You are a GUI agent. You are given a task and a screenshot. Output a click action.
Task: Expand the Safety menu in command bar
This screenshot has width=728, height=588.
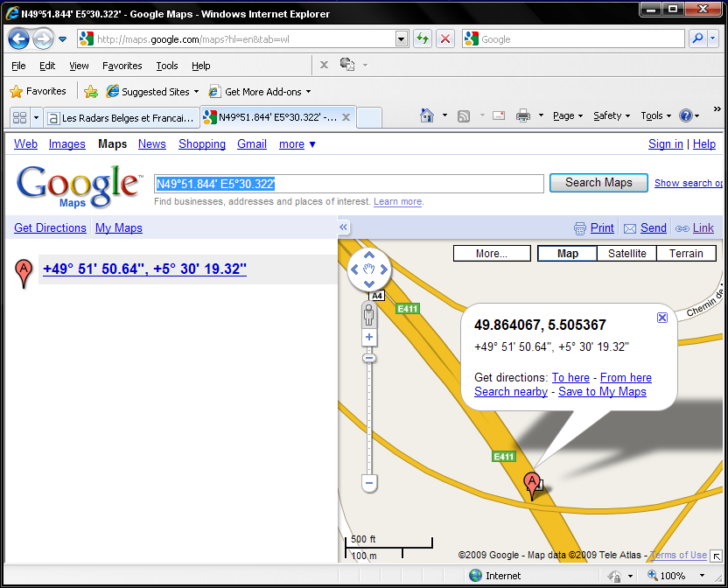click(x=611, y=115)
